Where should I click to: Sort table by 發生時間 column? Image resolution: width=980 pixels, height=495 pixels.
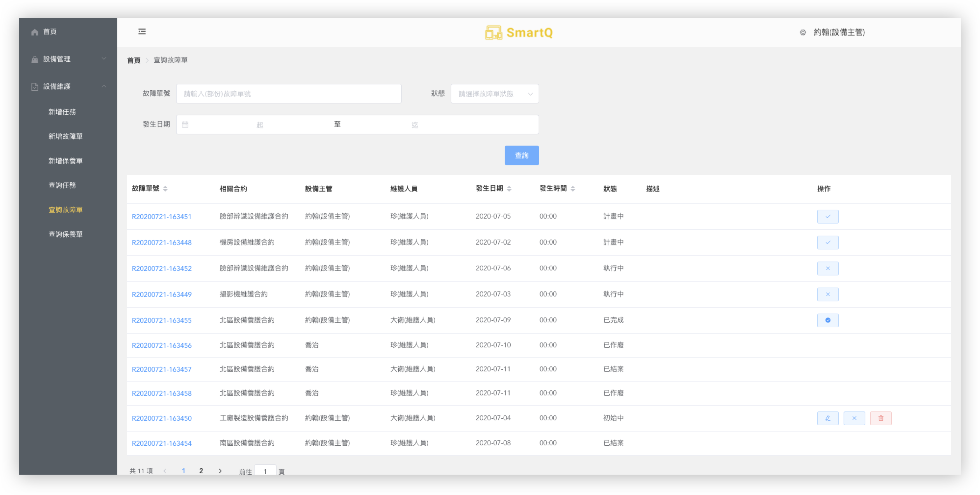[572, 189]
